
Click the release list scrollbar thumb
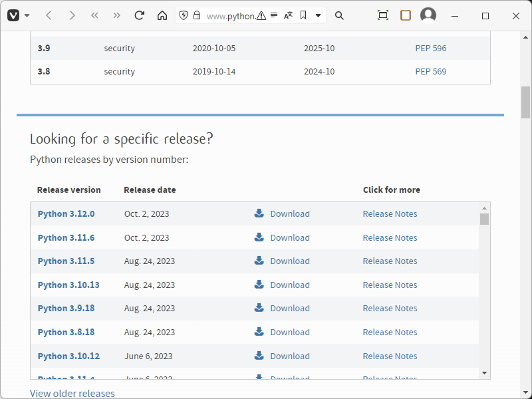[485, 219]
